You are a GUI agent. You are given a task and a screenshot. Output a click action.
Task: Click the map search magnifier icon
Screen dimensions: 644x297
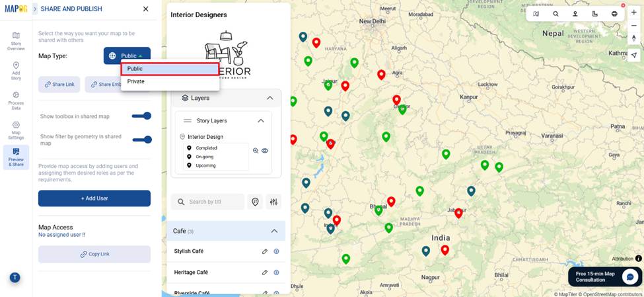(555, 14)
